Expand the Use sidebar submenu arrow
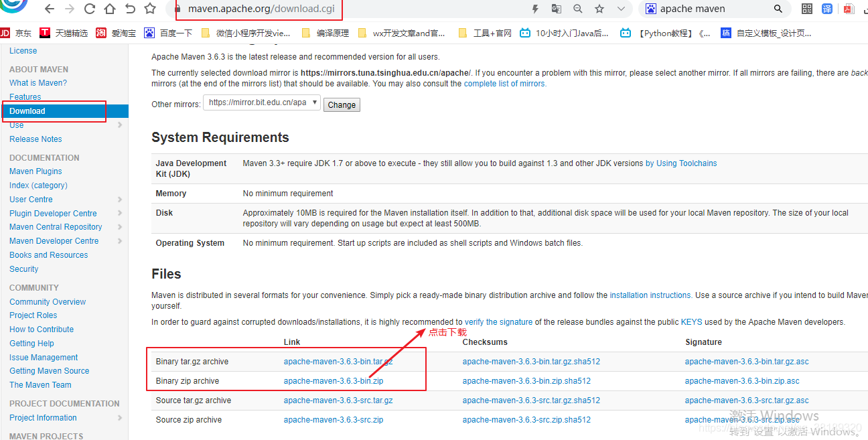The height and width of the screenshot is (440, 868). coord(120,125)
